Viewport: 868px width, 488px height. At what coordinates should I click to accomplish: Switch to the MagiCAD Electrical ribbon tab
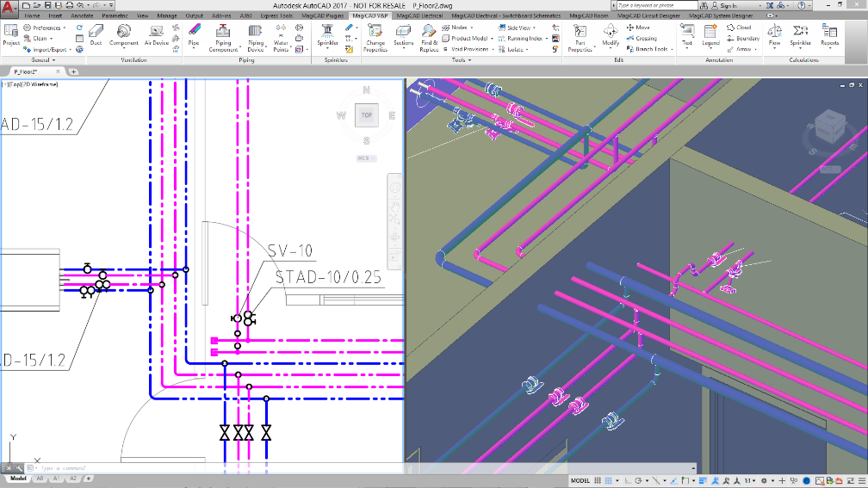pyautogui.click(x=419, y=15)
